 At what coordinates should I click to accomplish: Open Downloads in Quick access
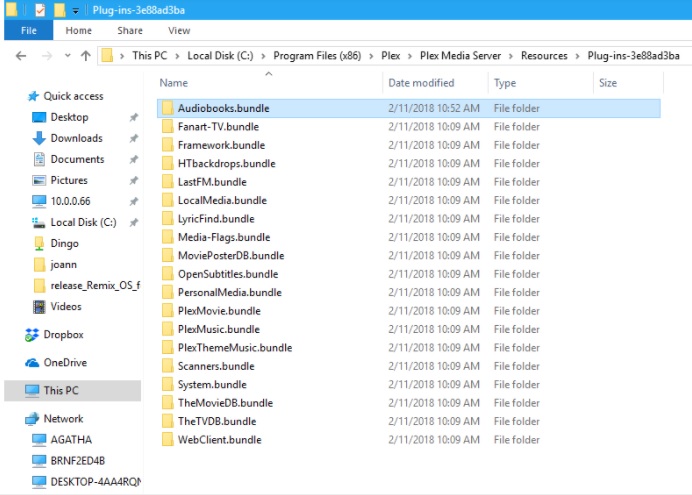point(76,139)
